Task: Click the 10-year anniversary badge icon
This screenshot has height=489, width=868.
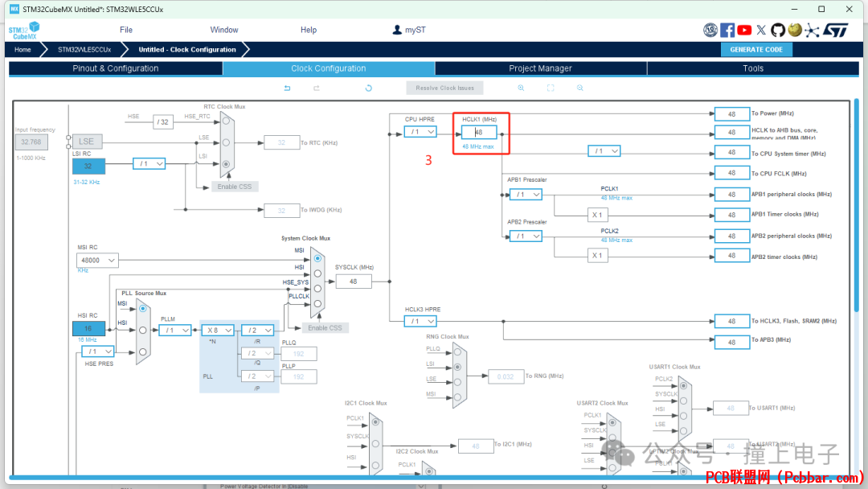Action: pos(710,30)
